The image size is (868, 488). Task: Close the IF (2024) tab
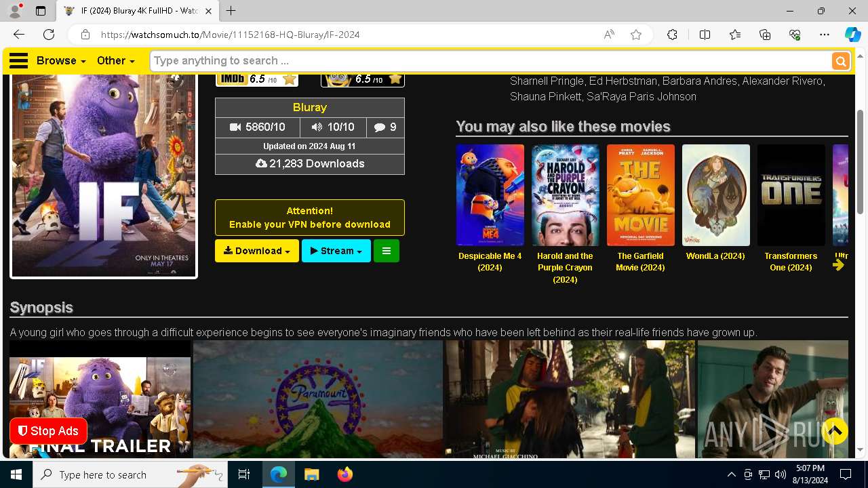pyautogui.click(x=209, y=11)
